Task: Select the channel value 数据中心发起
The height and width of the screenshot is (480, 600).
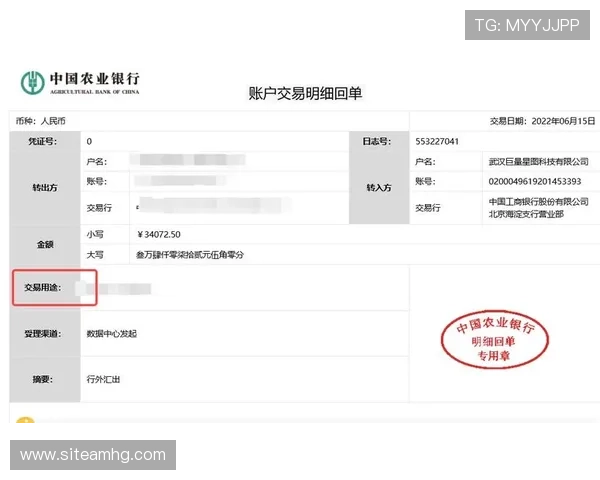Action: click(x=112, y=334)
